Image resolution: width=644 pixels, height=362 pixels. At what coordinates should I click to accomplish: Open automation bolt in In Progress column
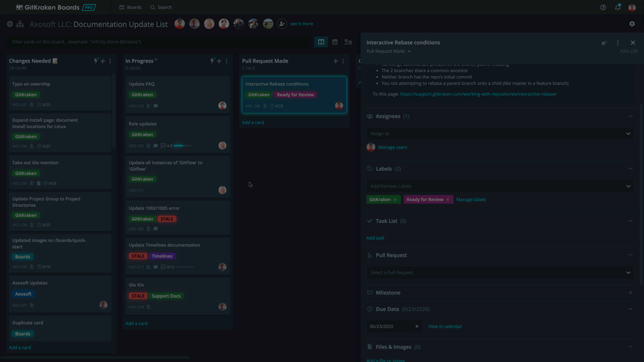coord(213,61)
